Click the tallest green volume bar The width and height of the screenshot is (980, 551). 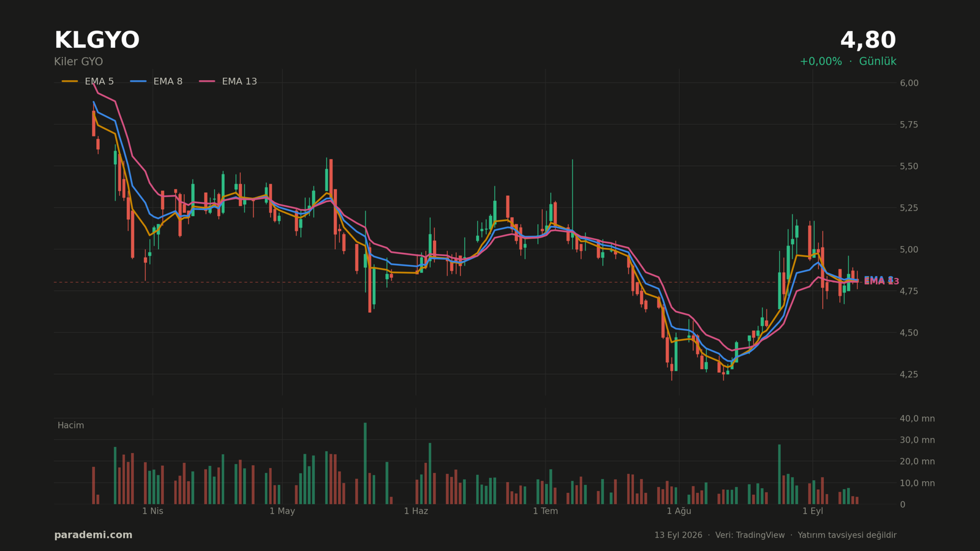(365, 463)
